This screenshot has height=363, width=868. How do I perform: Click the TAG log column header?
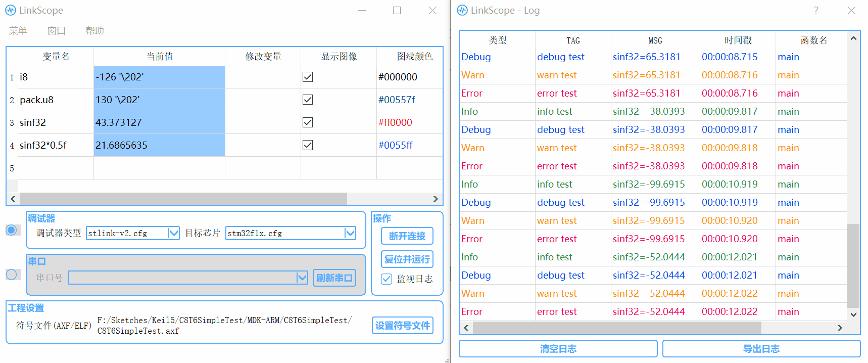(x=573, y=40)
